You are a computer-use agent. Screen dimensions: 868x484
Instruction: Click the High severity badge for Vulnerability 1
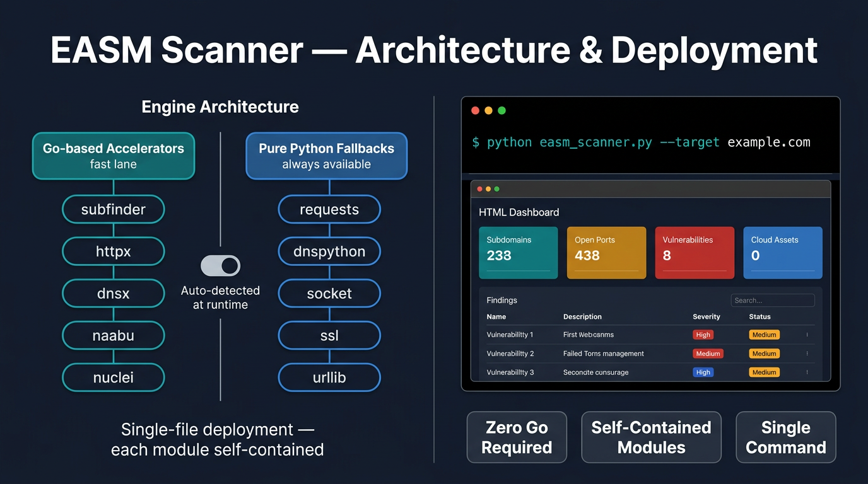[x=703, y=335]
